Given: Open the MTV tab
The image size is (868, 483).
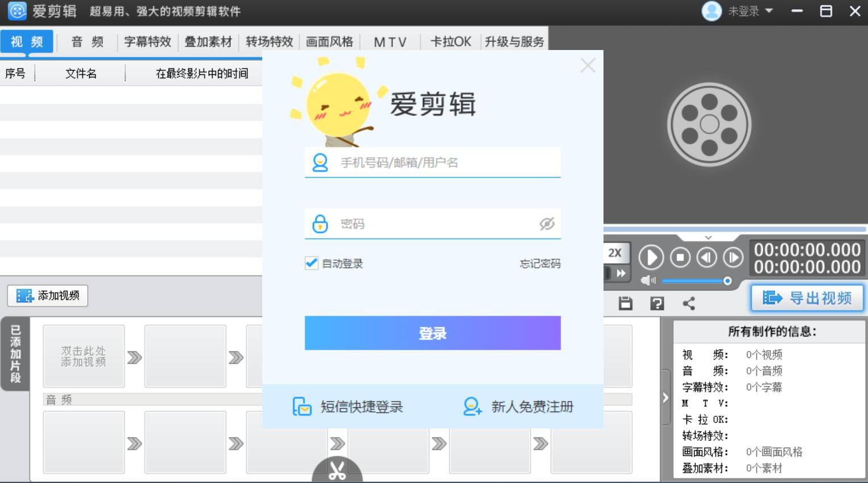Looking at the screenshot, I should 389,41.
